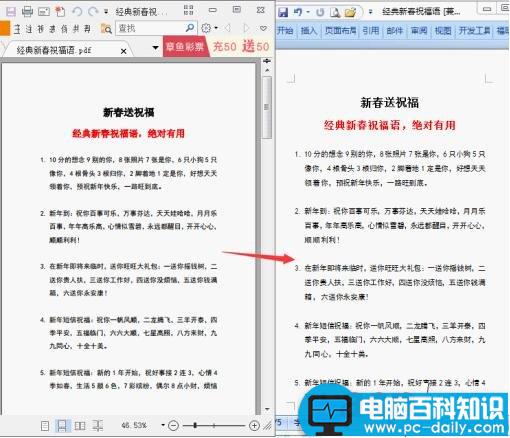Open the Word undo history dropdown

point(308,12)
